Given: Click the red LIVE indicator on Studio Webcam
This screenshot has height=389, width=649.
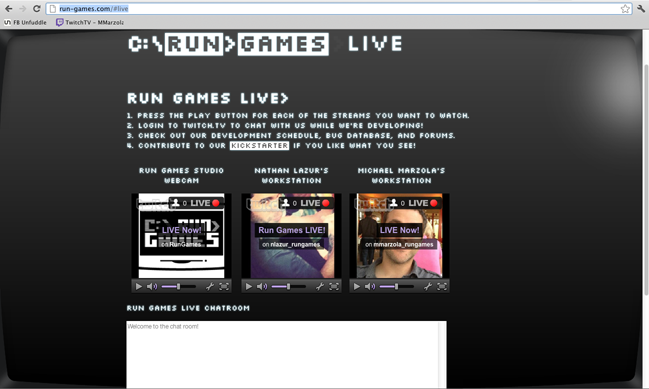Looking at the screenshot, I should 216,203.
